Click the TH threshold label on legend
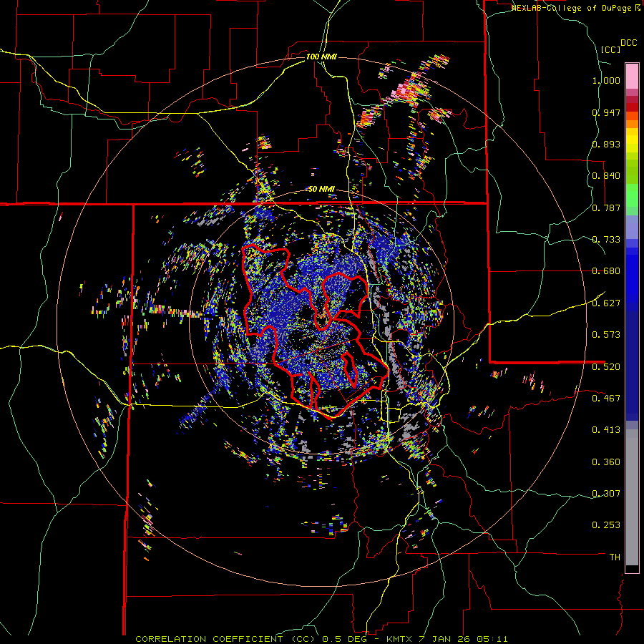The height and width of the screenshot is (644, 644). coord(615,557)
